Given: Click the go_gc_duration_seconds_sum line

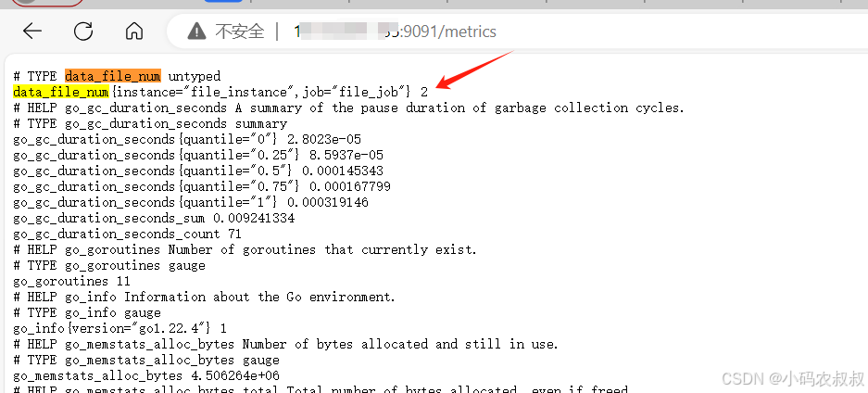Looking at the screenshot, I should pos(154,218).
